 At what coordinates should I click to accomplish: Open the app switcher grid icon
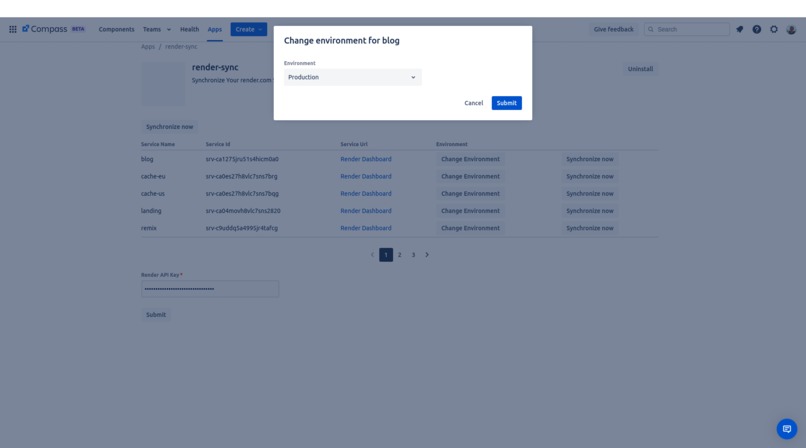[13, 29]
